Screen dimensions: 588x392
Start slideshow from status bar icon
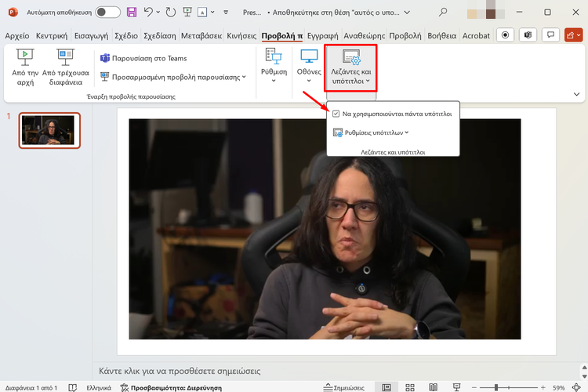(x=457, y=387)
